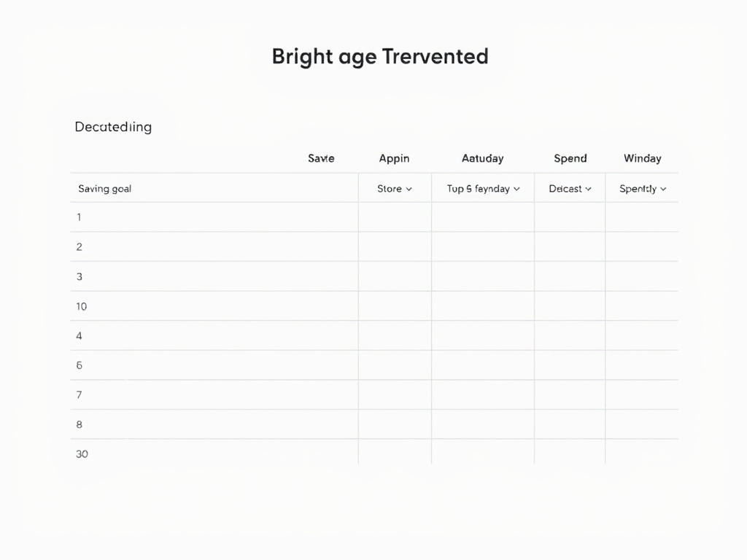The height and width of the screenshot is (560, 747).
Task: Click row number 3
Action: [79, 277]
